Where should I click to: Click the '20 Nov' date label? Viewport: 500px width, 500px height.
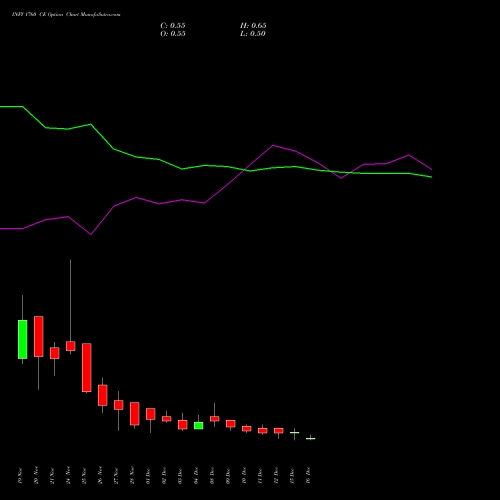tap(36, 475)
